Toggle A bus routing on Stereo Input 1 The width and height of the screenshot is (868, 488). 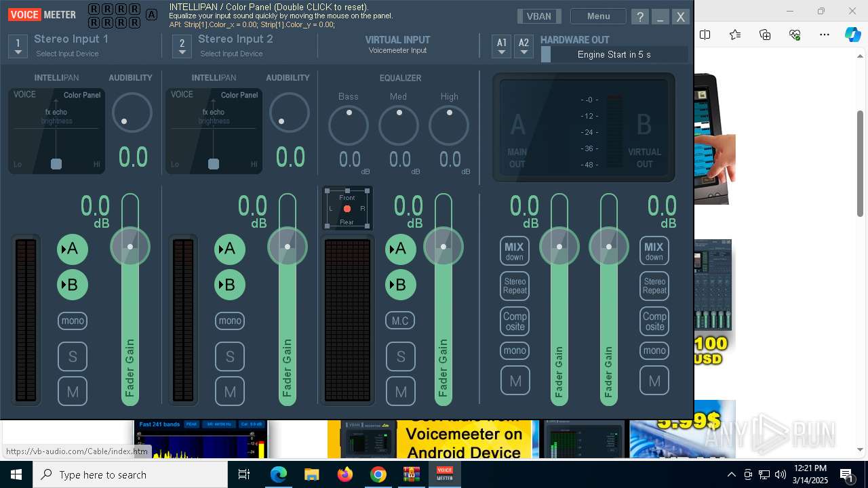[x=73, y=249]
